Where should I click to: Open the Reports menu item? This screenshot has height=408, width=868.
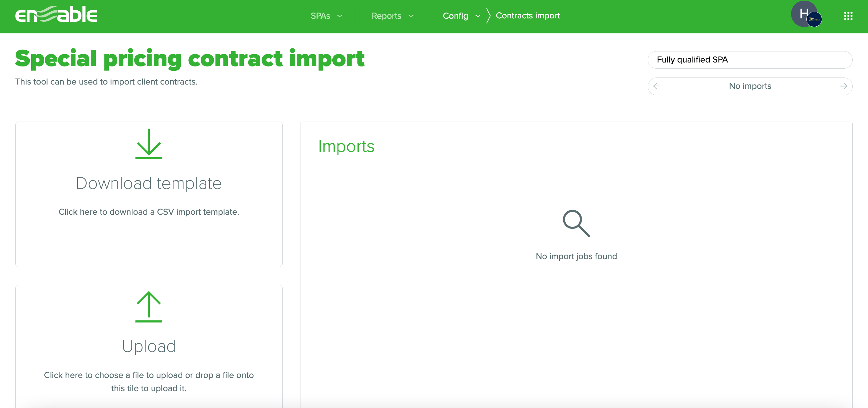pos(386,16)
